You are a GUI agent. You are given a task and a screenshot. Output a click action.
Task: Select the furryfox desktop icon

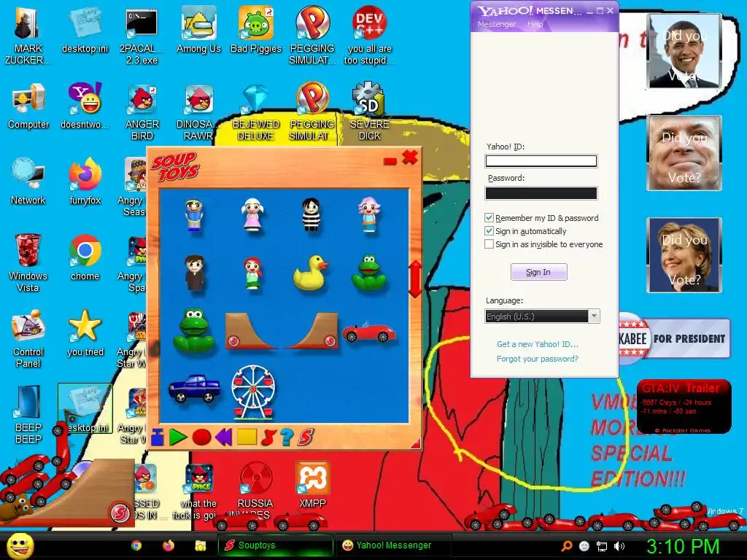tap(85, 182)
